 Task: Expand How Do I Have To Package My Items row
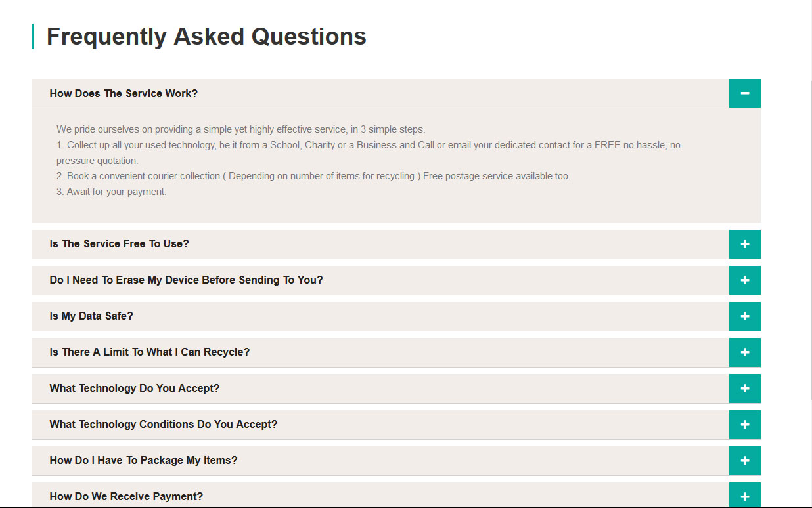[380, 461]
